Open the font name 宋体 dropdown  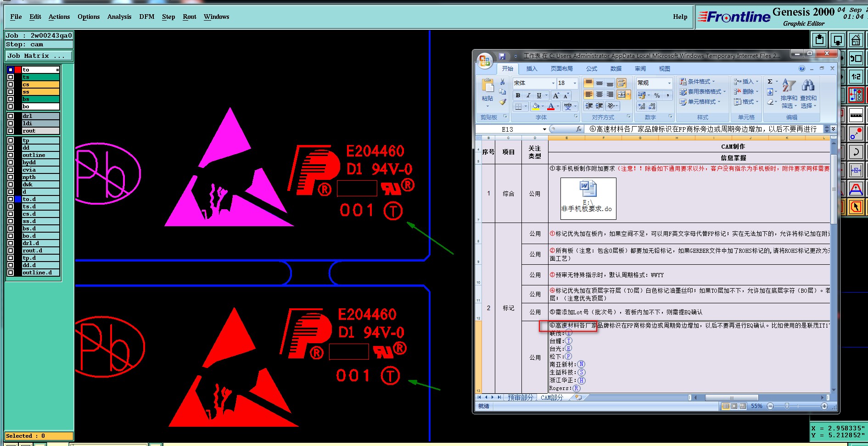pyautogui.click(x=553, y=83)
